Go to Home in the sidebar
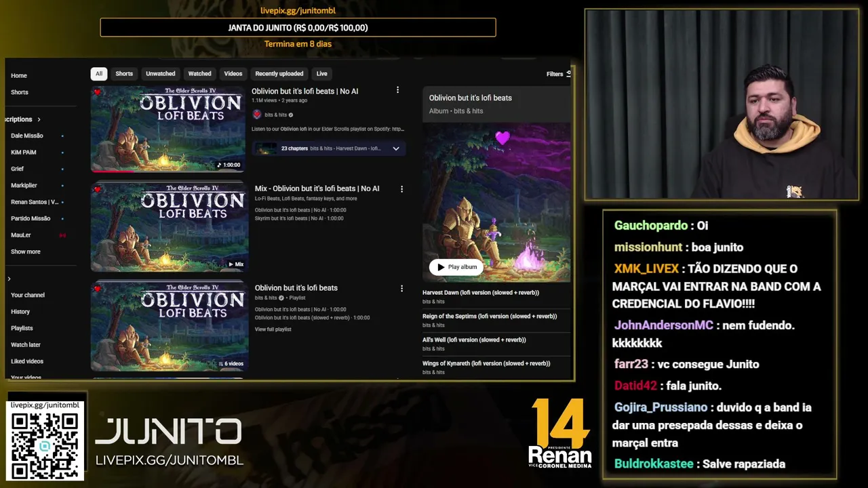 click(x=19, y=76)
